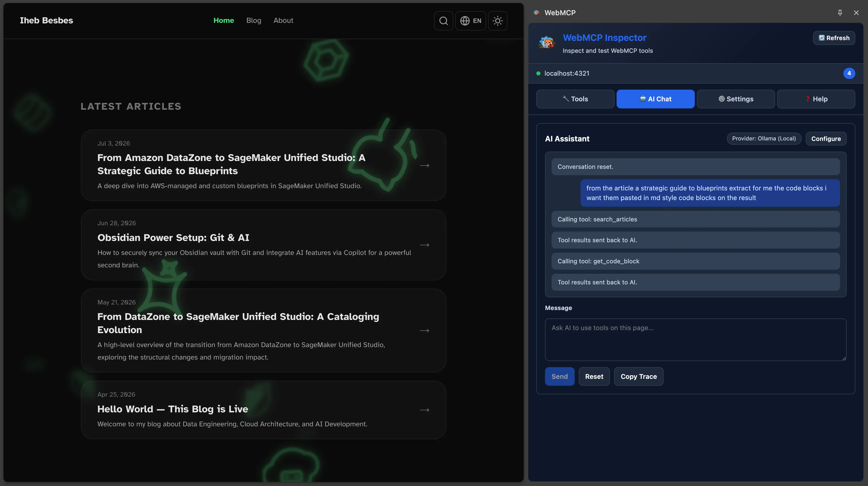Open the Obsidian Power Setup: Git & AI title
Viewport: 868px width, 486px height.
coord(173,238)
